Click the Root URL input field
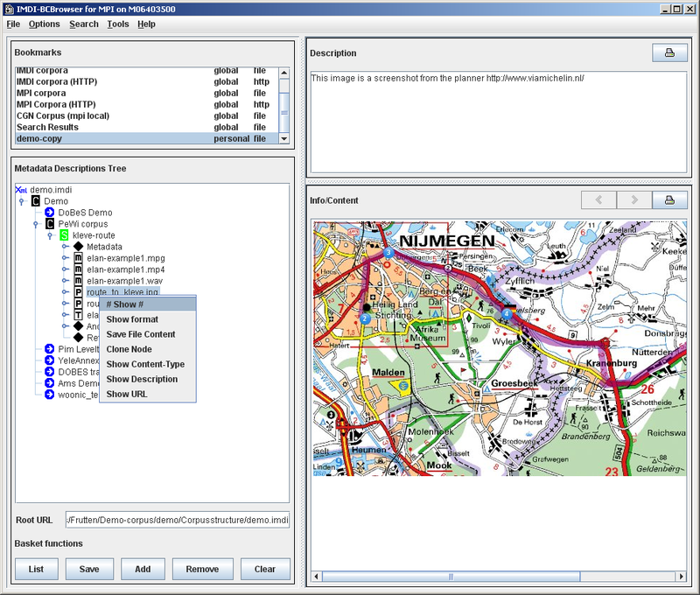Image resolution: width=700 pixels, height=595 pixels. 178,520
